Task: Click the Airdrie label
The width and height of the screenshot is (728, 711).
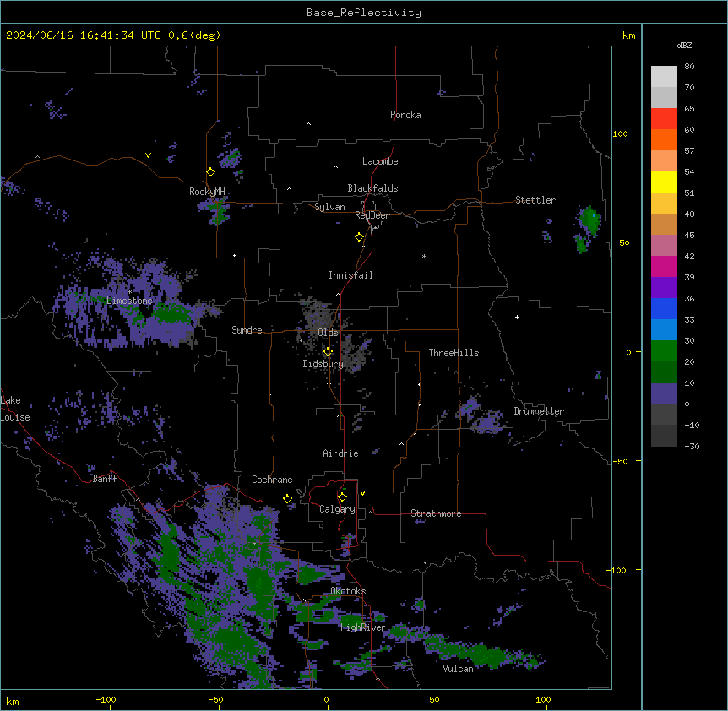Action: pyautogui.click(x=340, y=453)
